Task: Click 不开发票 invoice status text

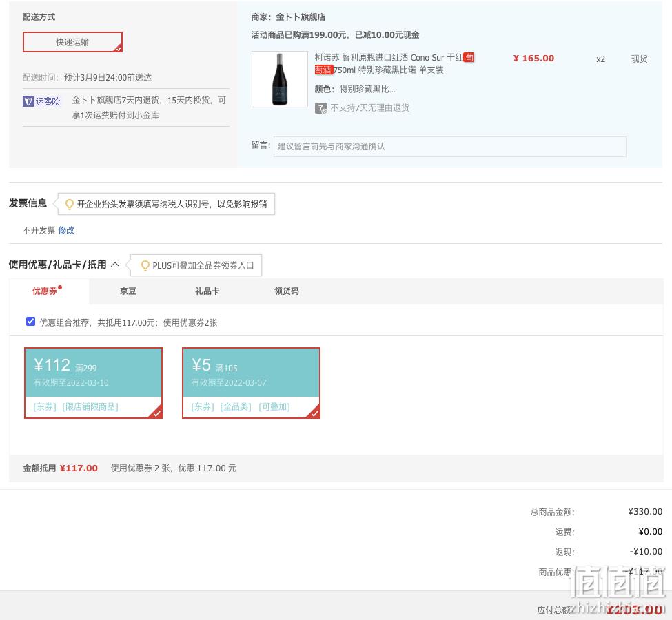Action: pyautogui.click(x=39, y=230)
